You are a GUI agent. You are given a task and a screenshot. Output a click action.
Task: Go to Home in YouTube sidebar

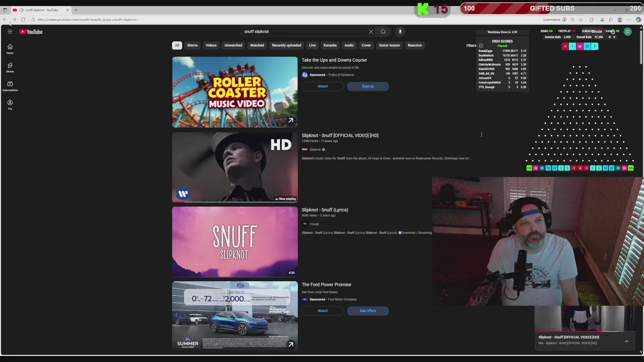[10, 49]
